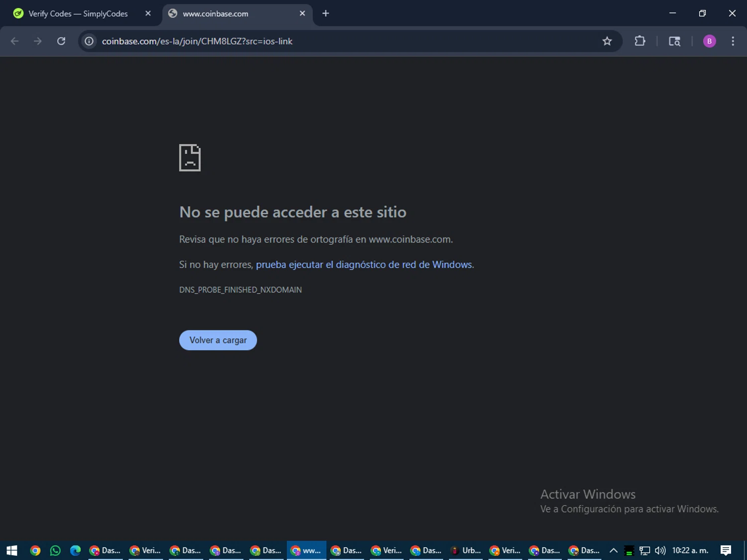Reload the page from the toolbar
This screenshot has height=560, width=747.
61,41
